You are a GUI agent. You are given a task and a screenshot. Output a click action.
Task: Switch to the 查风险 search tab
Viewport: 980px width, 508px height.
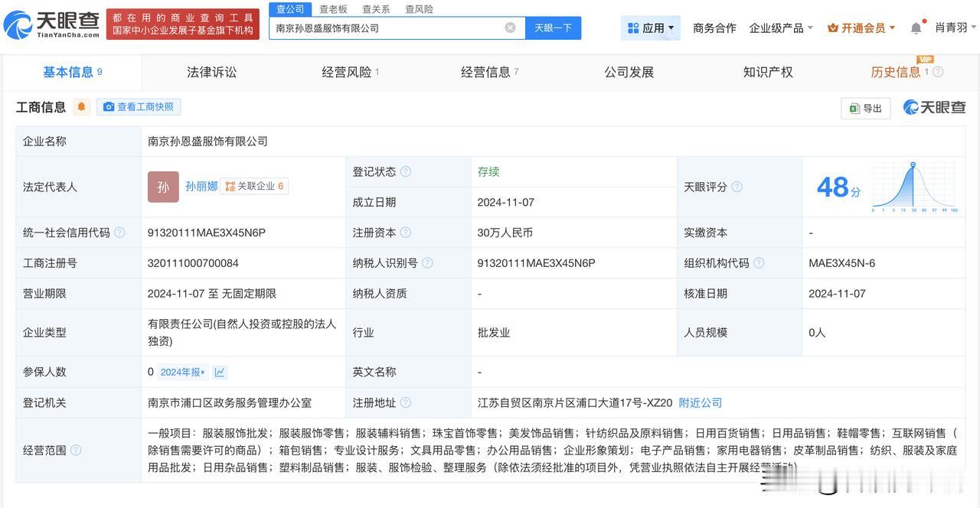(419, 9)
